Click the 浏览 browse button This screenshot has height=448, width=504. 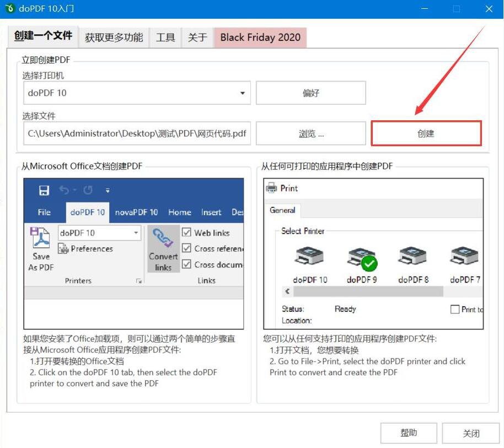pyautogui.click(x=311, y=134)
